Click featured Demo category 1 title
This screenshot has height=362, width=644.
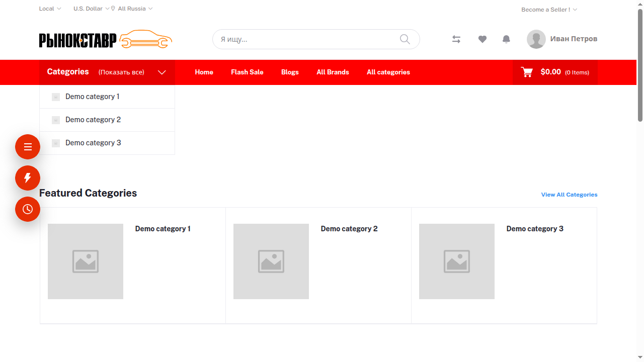163,229
